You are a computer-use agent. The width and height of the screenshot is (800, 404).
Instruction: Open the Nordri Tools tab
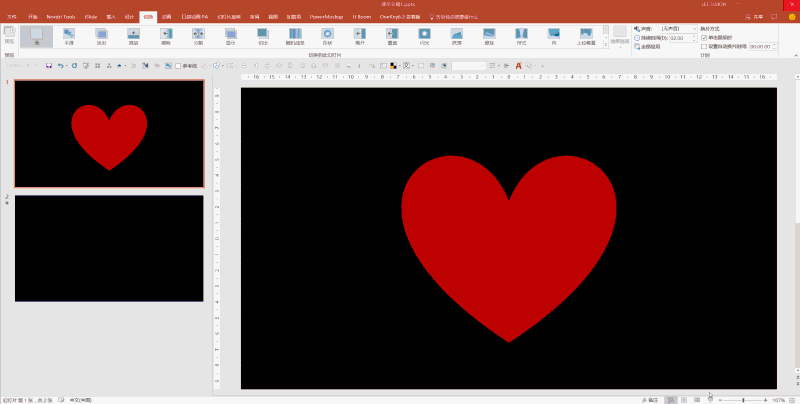[x=61, y=17]
